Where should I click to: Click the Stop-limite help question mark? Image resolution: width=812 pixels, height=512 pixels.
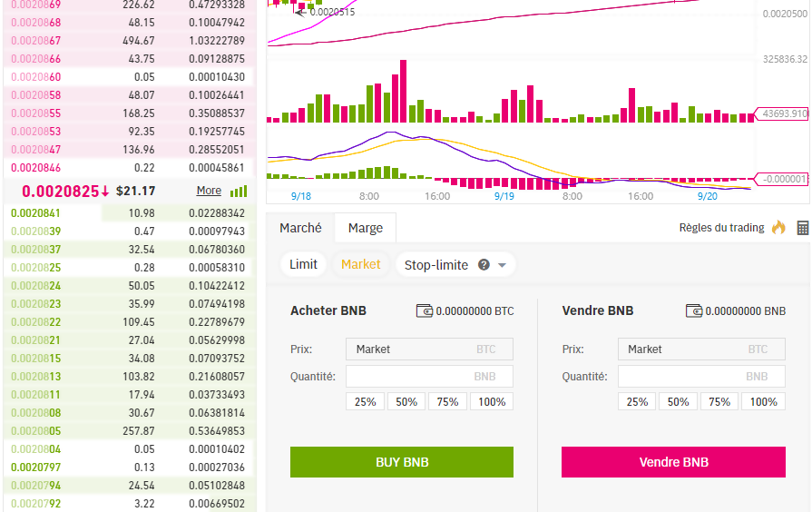pos(484,265)
